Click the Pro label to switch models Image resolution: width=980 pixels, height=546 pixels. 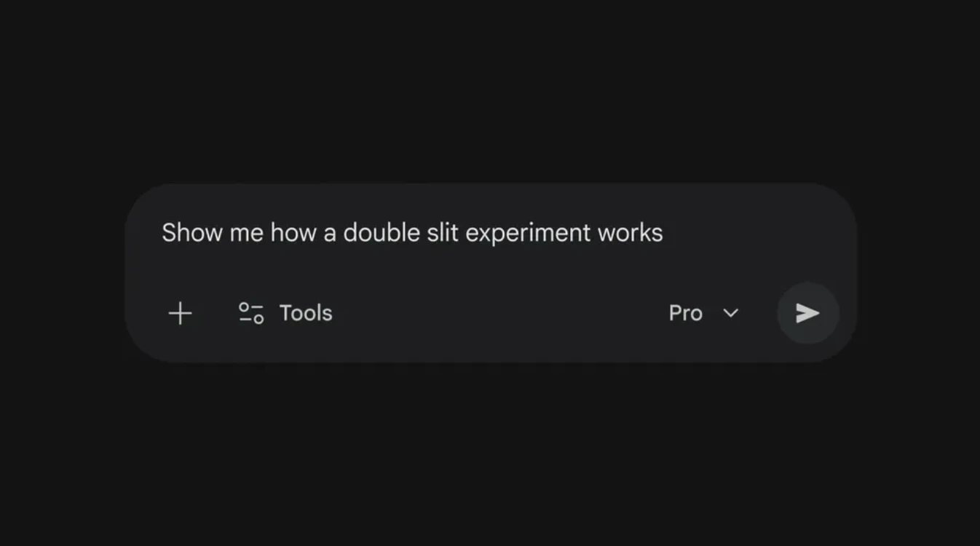(685, 313)
